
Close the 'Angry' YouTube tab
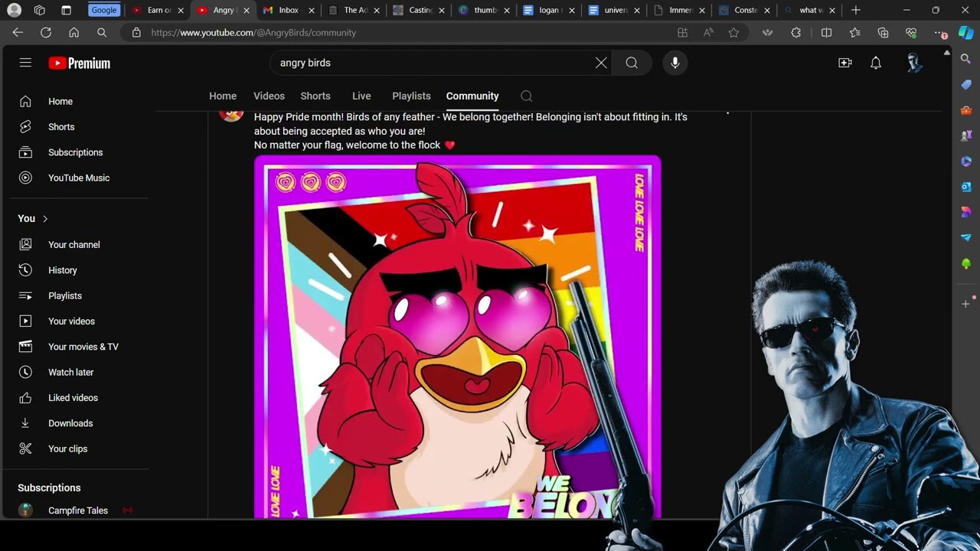247,11
